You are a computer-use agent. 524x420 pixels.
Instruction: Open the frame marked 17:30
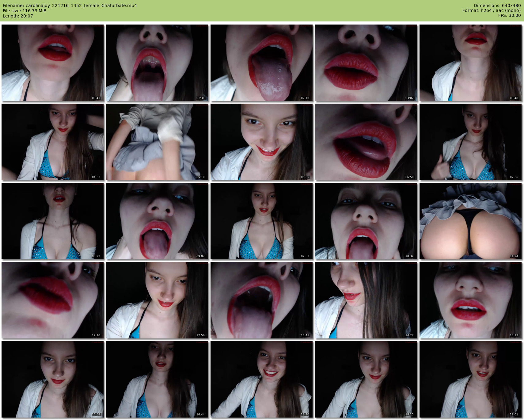pyautogui.click(x=261, y=379)
